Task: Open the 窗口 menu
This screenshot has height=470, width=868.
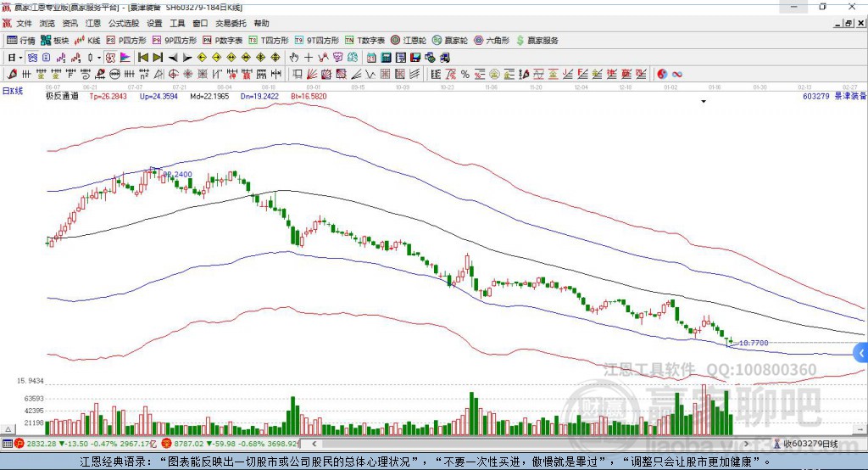Action: pos(200,23)
